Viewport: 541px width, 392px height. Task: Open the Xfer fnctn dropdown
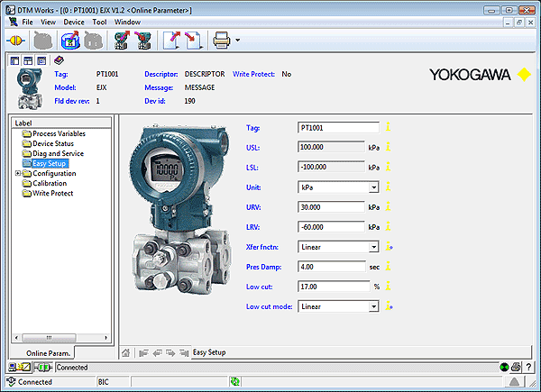coord(373,247)
